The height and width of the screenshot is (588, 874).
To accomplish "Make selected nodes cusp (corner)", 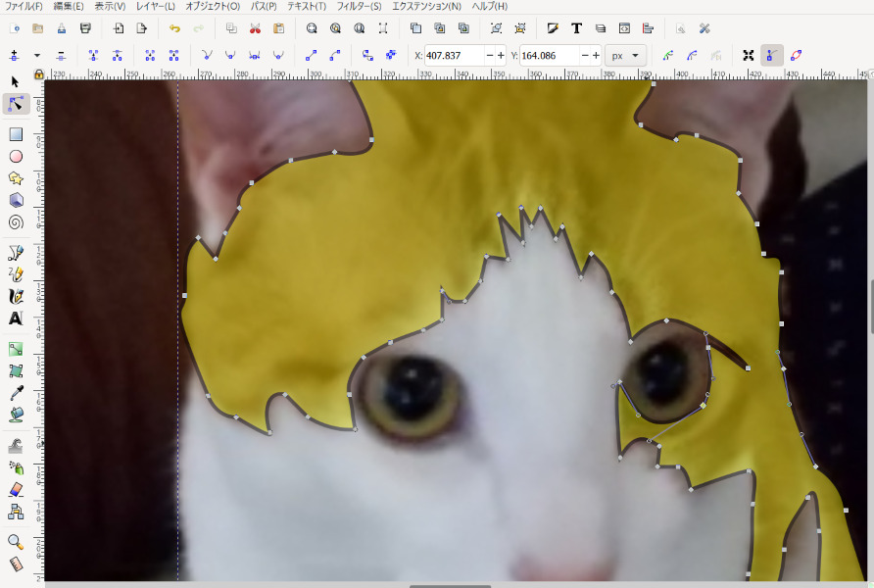I will 207,55.
